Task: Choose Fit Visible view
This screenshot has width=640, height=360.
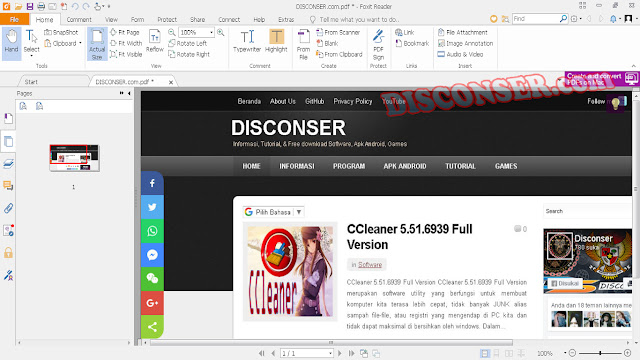Action: click(x=126, y=54)
